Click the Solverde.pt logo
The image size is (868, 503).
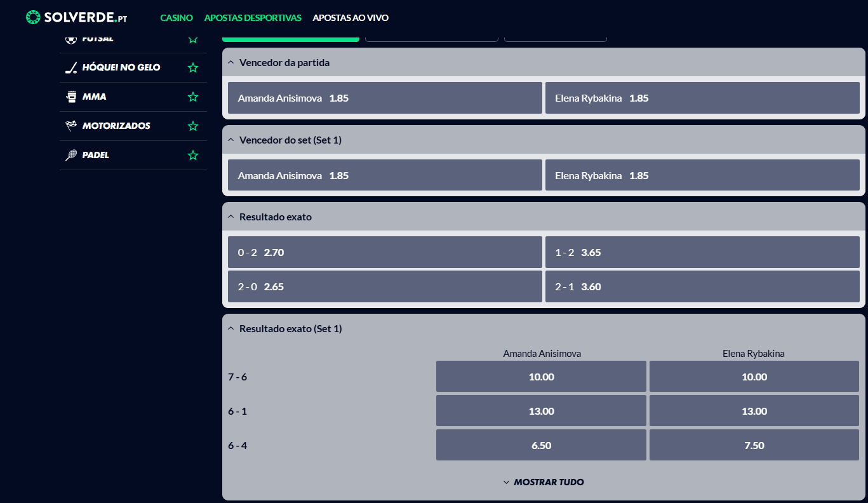(x=76, y=18)
